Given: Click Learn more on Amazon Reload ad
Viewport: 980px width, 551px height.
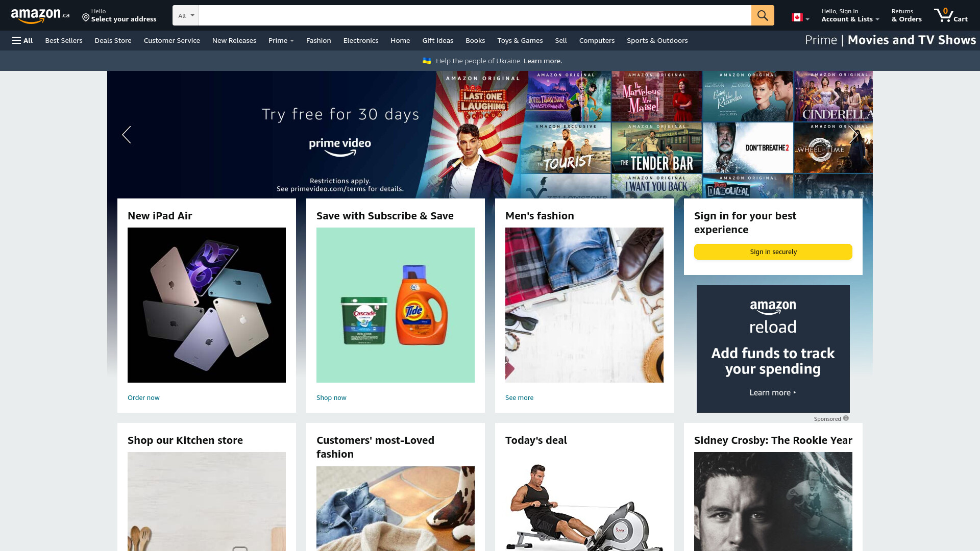Looking at the screenshot, I should pos(773,392).
